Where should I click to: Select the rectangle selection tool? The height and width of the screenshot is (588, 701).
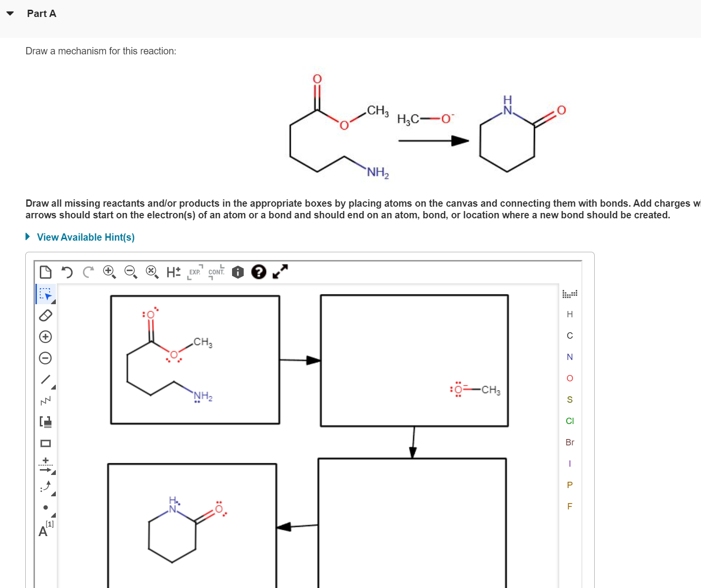tap(45, 294)
